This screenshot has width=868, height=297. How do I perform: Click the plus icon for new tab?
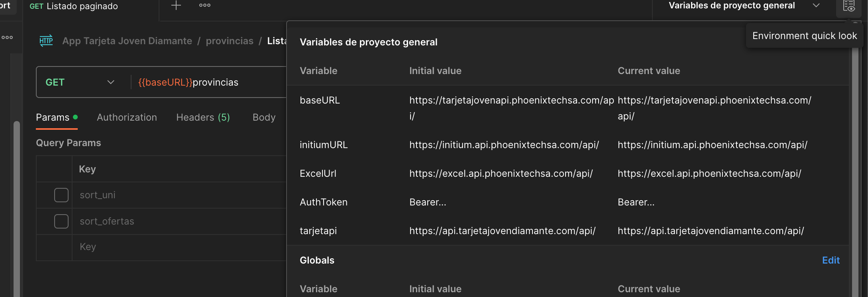point(176,6)
